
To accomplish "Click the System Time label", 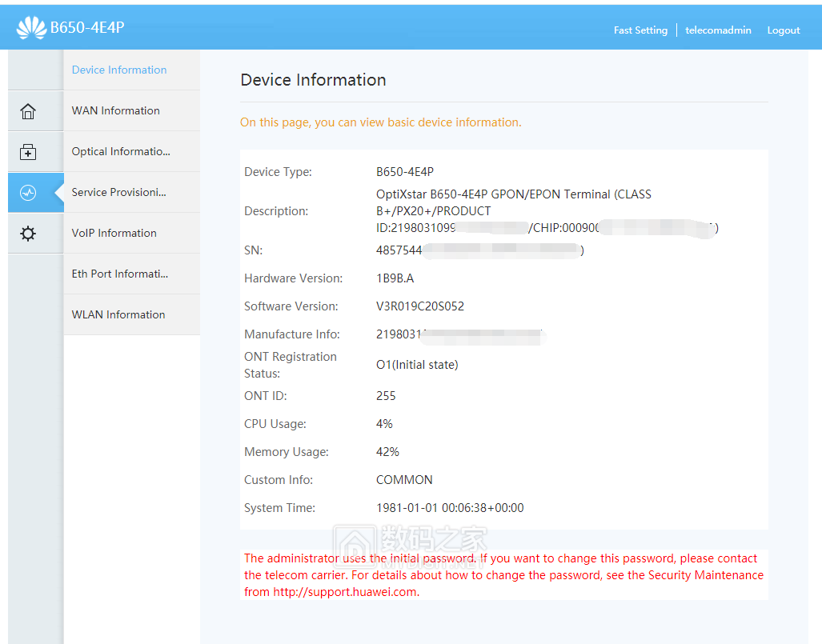I will 279,508.
